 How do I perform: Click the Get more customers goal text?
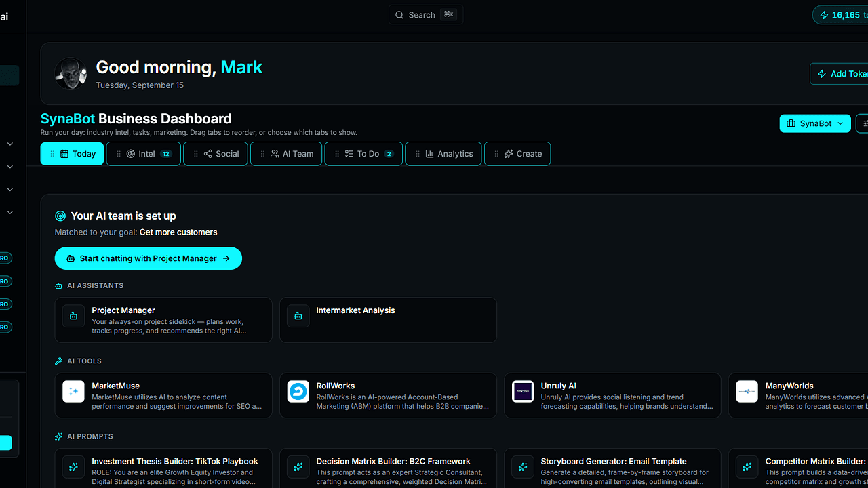(178, 232)
